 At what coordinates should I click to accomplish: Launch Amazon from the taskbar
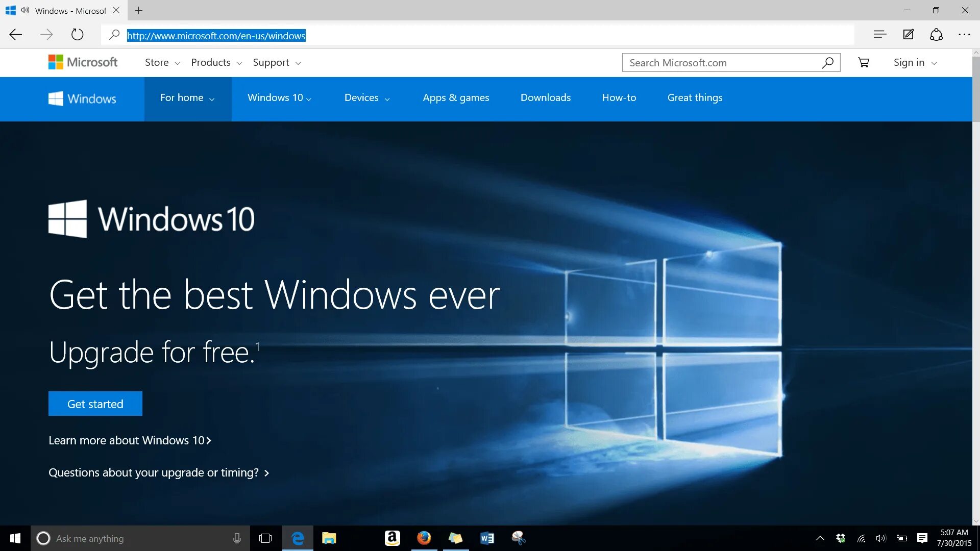pyautogui.click(x=392, y=538)
